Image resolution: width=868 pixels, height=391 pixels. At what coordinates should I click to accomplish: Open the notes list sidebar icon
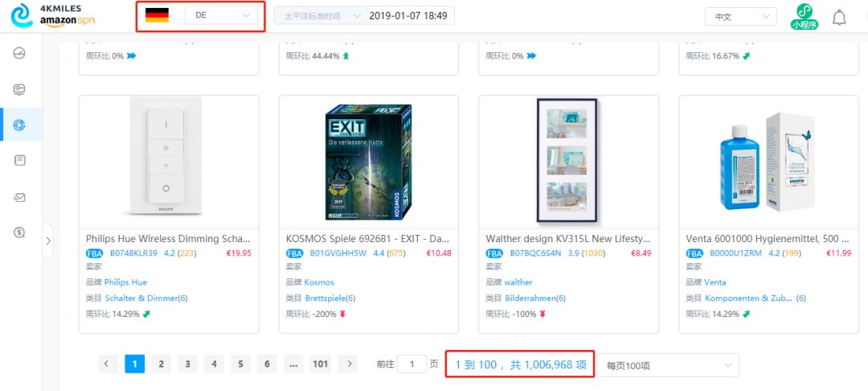(19, 161)
